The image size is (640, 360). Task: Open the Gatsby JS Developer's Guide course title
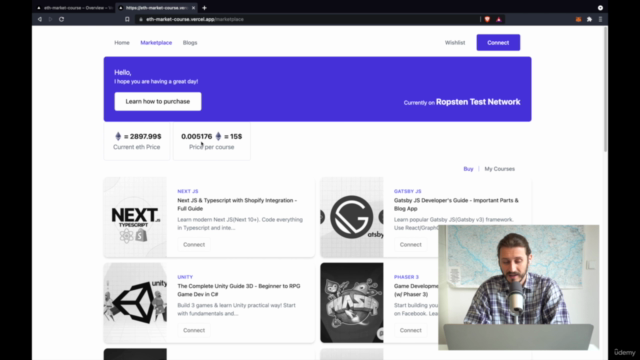(456, 204)
